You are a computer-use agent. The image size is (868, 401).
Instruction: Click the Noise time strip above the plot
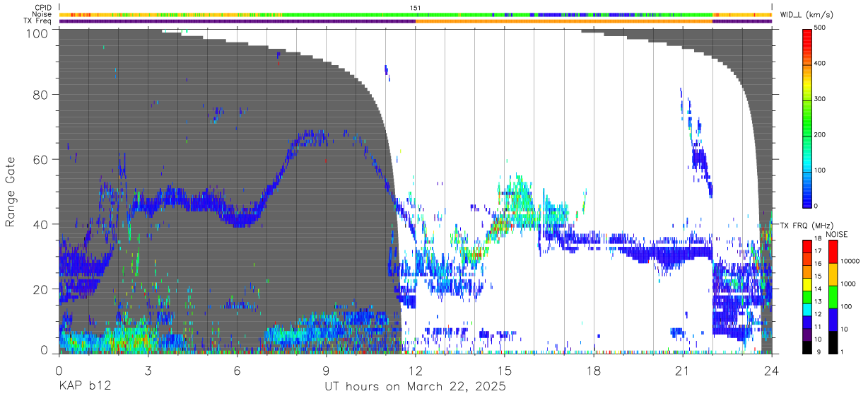tap(416, 14)
